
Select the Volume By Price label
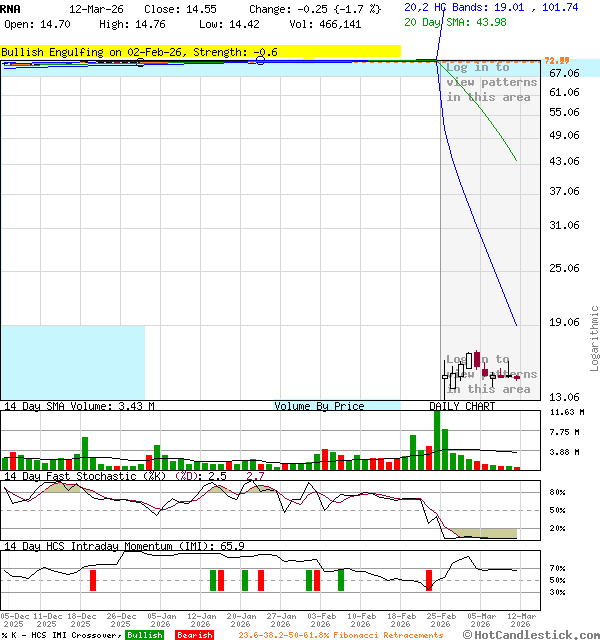(320, 406)
